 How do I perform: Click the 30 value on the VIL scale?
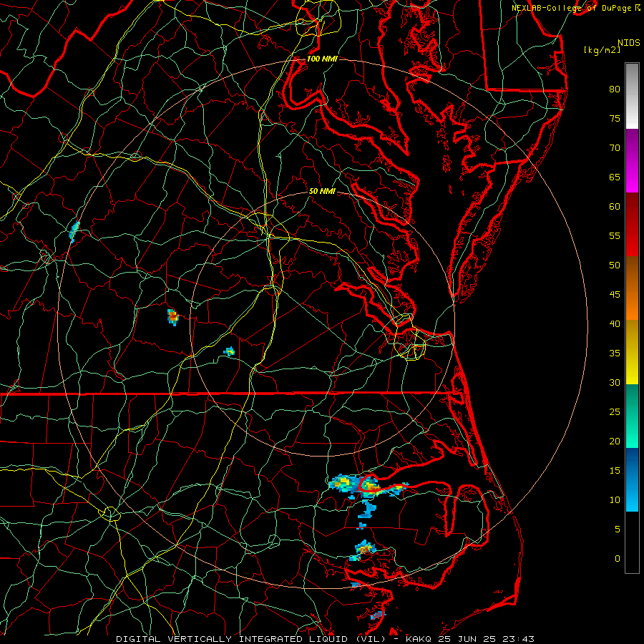tap(615, 382)
